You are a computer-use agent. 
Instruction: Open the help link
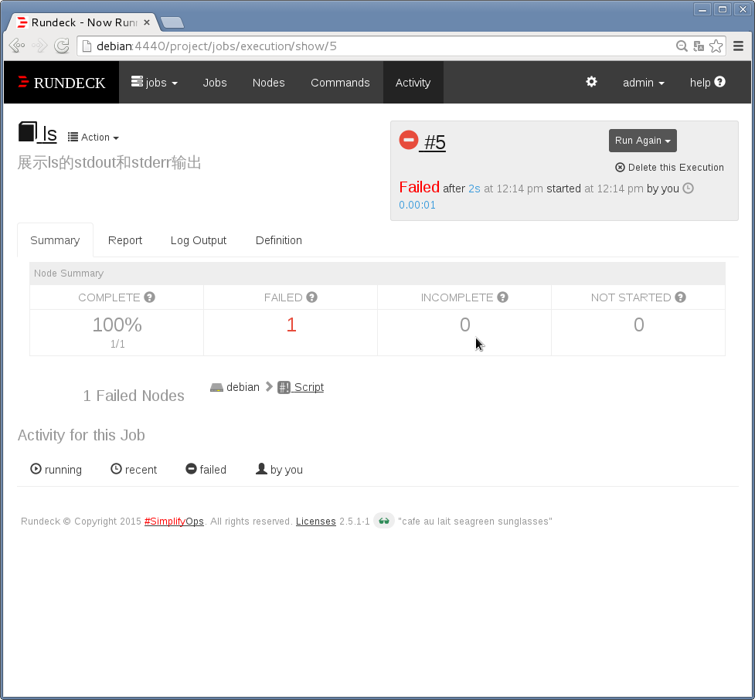pyautogui.click(x=707, y=83)
